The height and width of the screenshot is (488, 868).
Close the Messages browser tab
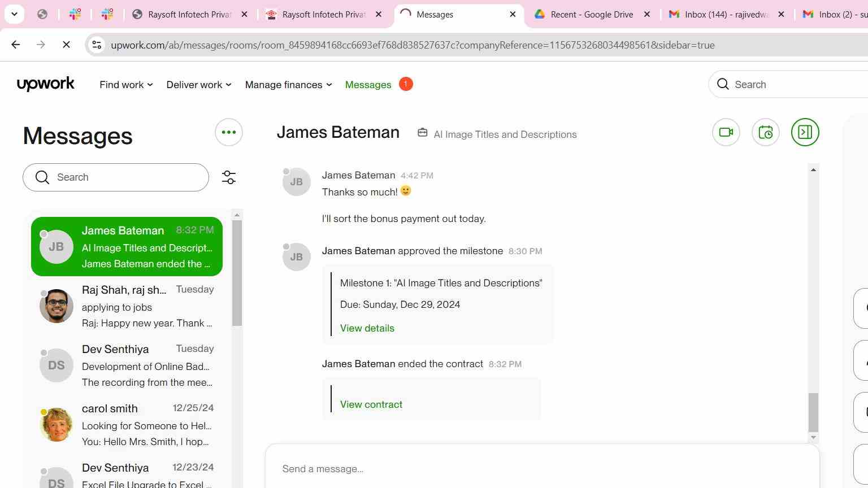(x=513, y=14)
